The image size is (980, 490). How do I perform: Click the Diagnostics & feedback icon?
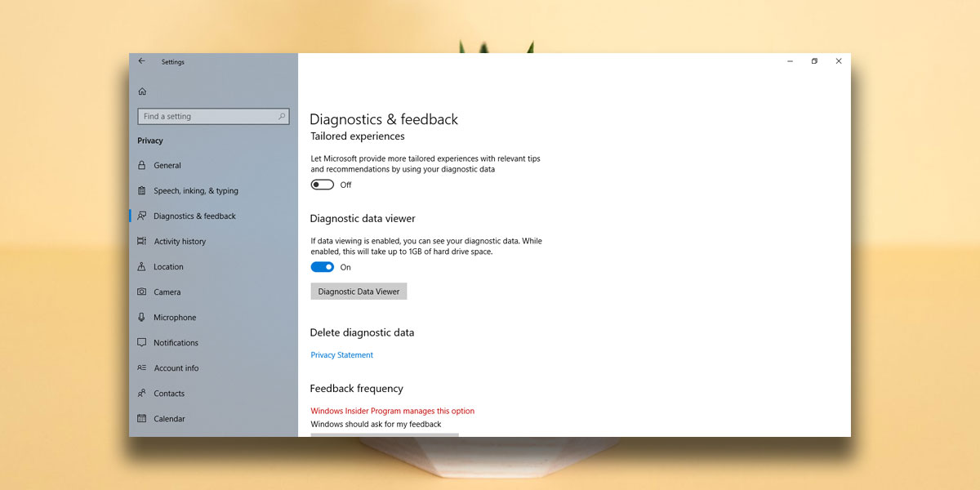(x=142, y=216)
